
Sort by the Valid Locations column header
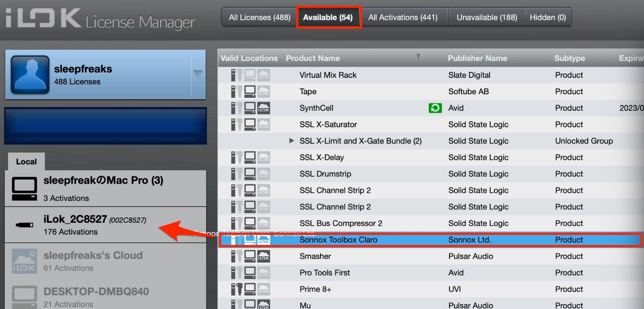(x=249, y=58)
